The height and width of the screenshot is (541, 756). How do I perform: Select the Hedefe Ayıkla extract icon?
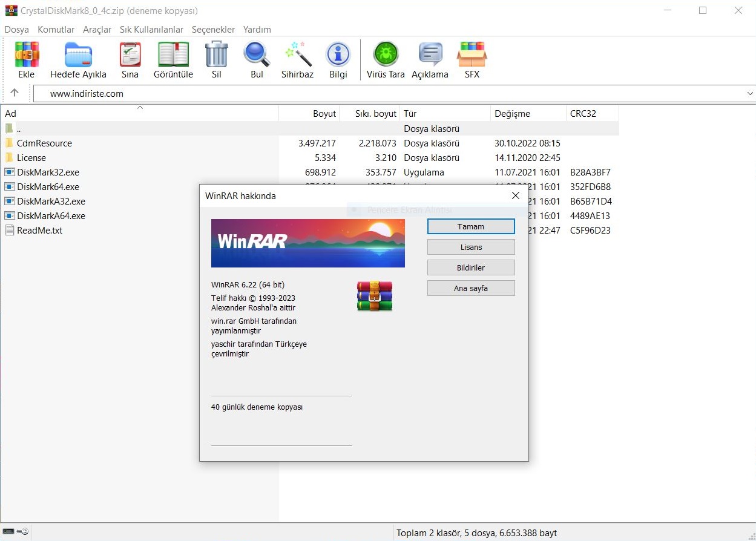coord(78,54)
